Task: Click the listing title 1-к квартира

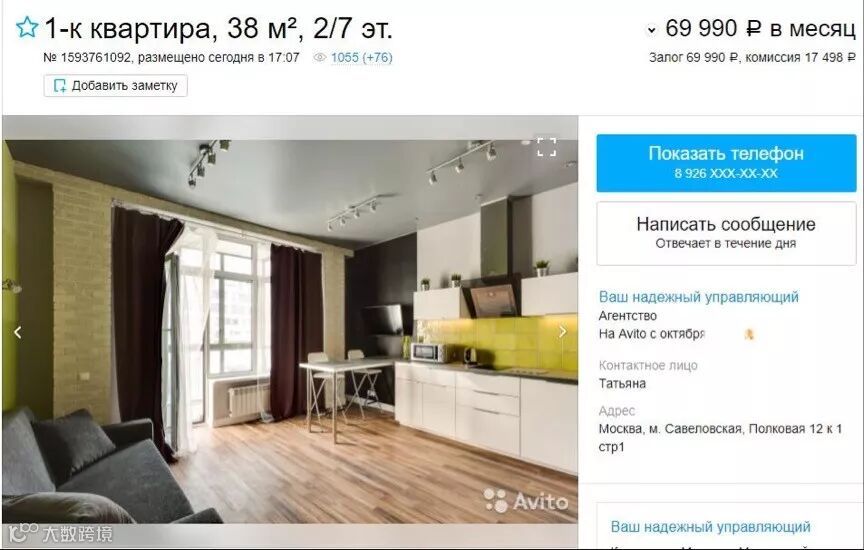Action: pos(218,28)
